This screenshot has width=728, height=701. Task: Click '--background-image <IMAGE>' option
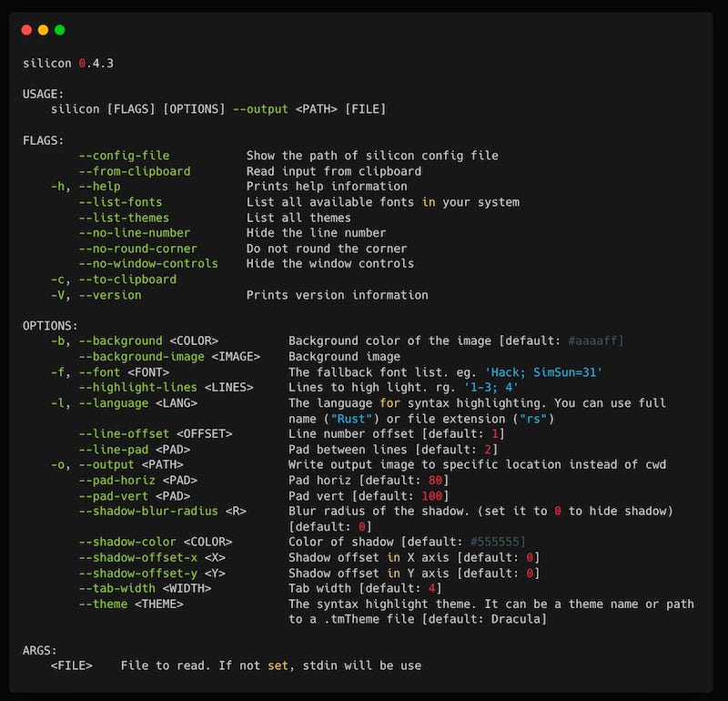point(169,357)
